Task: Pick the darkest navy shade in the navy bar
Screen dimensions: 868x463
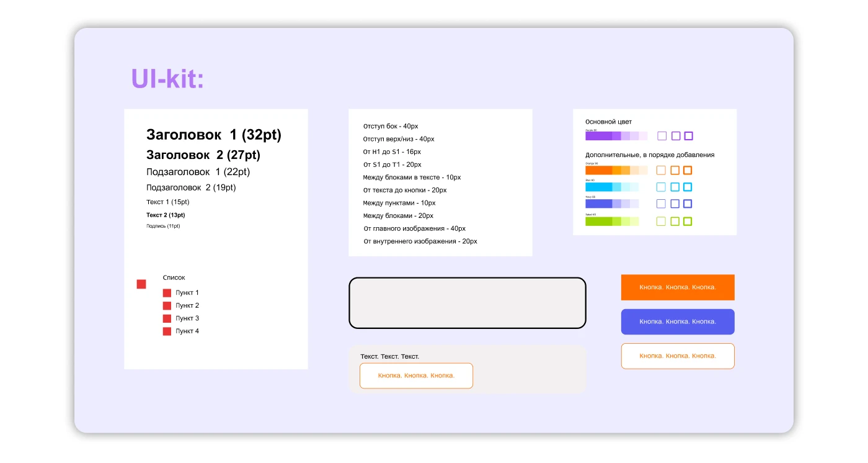Action: [599, 204]
